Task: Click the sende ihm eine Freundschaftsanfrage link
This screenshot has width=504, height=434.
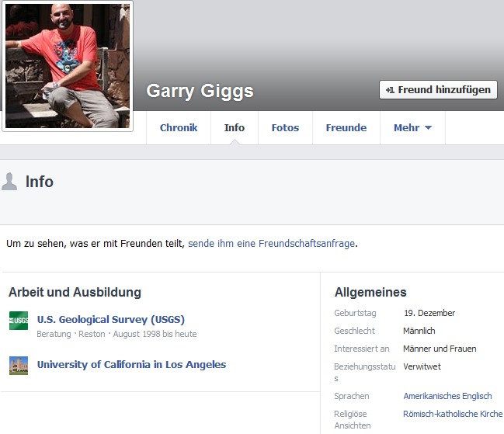Action: click(x=271, y=244)
